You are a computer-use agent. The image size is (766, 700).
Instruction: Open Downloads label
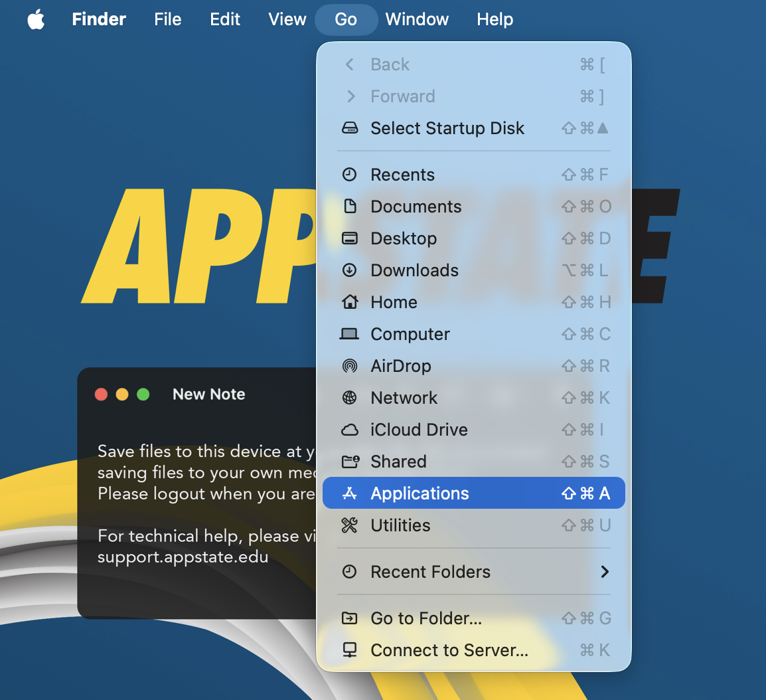(414, 270)
